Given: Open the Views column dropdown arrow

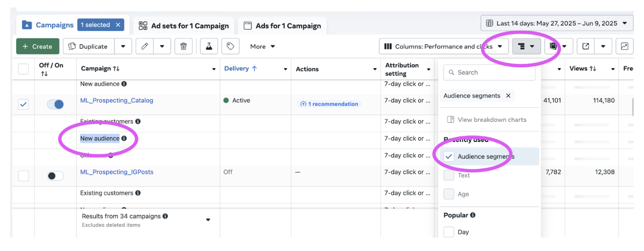Looking at the screenshot, I should click(x=613, y=69).
